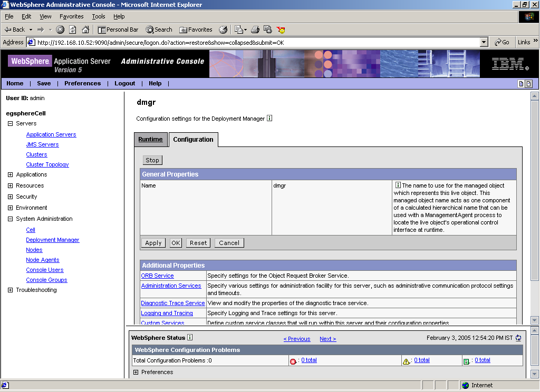Open the Console Groups link
The width and height of the screenshot is (540, 392).
[x=46, y=280]
